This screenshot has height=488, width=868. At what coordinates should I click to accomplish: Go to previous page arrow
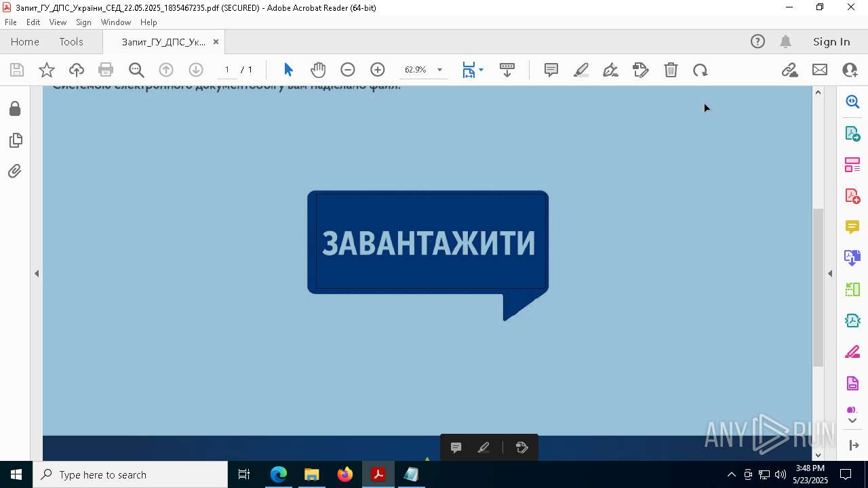tap(166, 70)
